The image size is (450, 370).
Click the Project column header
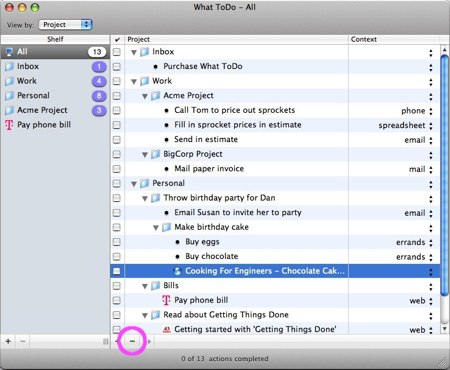236,39
